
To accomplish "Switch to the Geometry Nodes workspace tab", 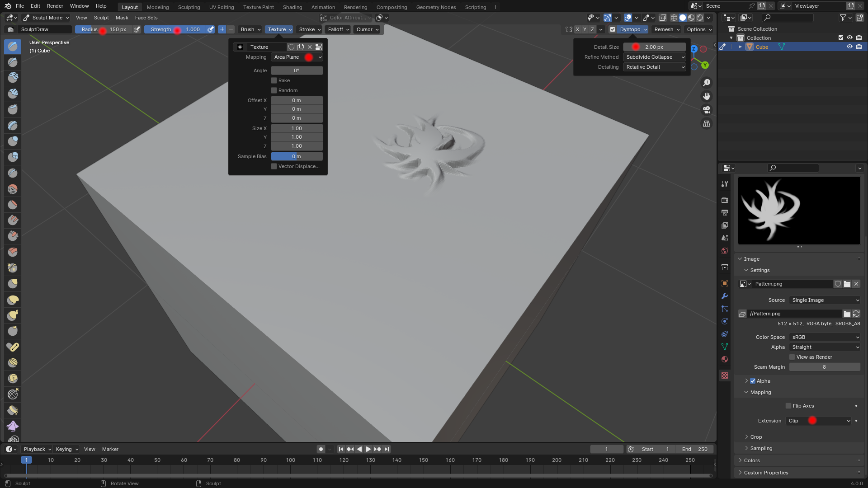I will tap(436, 7).
